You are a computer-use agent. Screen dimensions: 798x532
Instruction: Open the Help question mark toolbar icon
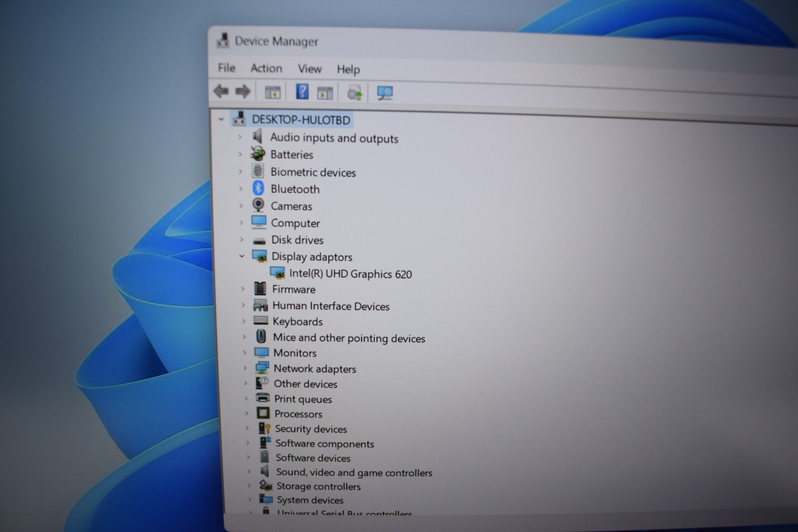click(302, 92)
